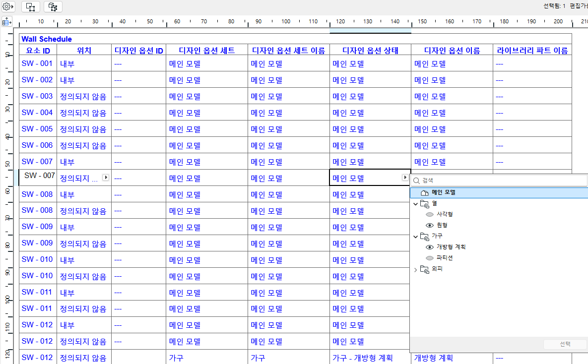Viewport: 588px width, 364px height.
Task: Click the SW - 001 element ID link
Action: [x=37, y=63]
